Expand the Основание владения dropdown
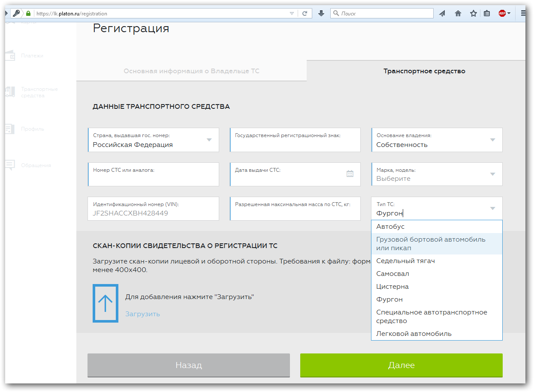This screenshot has height=392, width=534. pyautogui.click(x=492, y=140)
